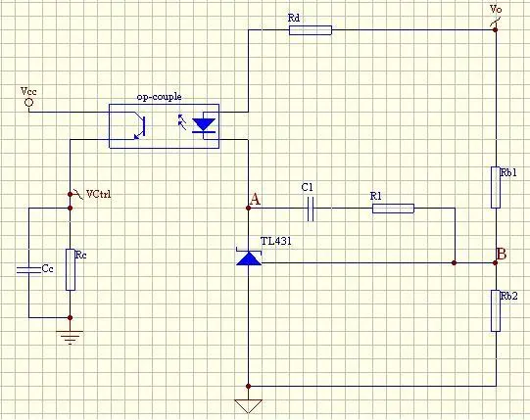
Task: Click the light arrows inside optocoupler
Action: pos(182,122)
